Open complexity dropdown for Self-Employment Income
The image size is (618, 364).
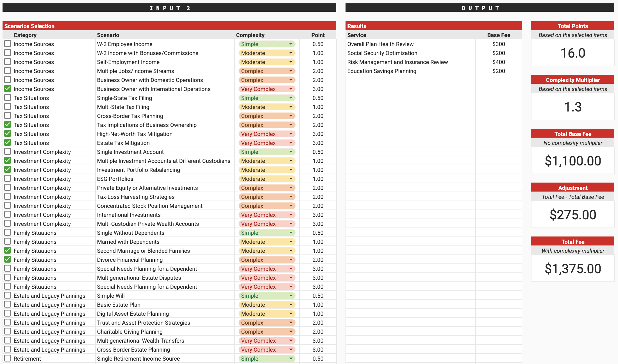pos(291,62)
